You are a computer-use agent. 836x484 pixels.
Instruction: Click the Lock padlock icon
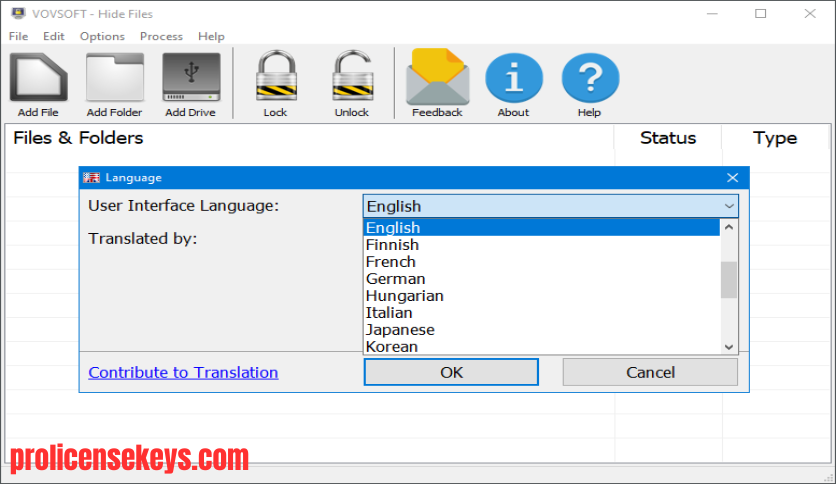click(x=276, y=76)
